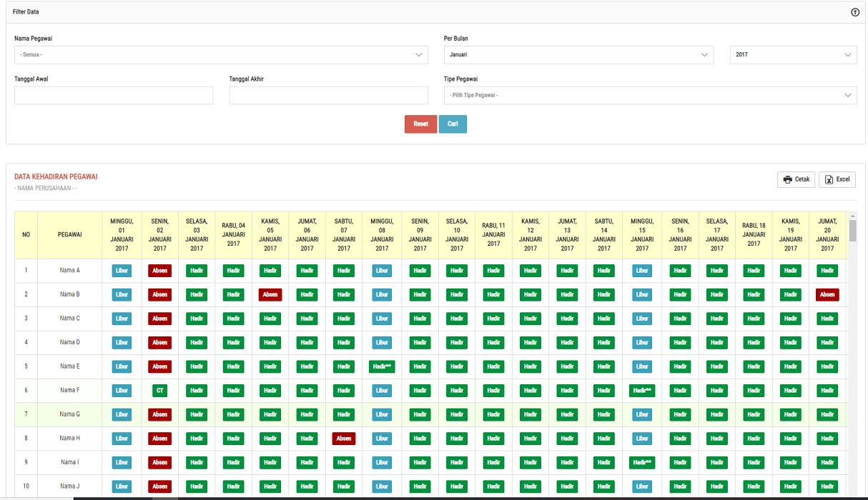The image size is (868, 500).
Task: Expand the Per Bulan month dropdown
Action: point(578,55)
